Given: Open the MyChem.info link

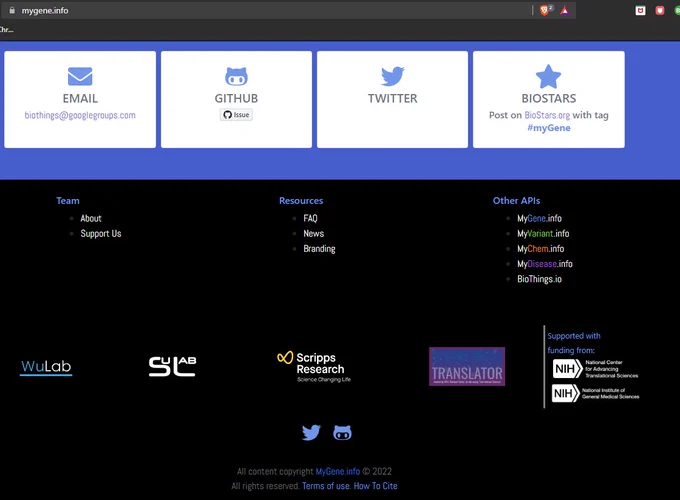Looking at the screenshot, I should (x=540, y=249).
